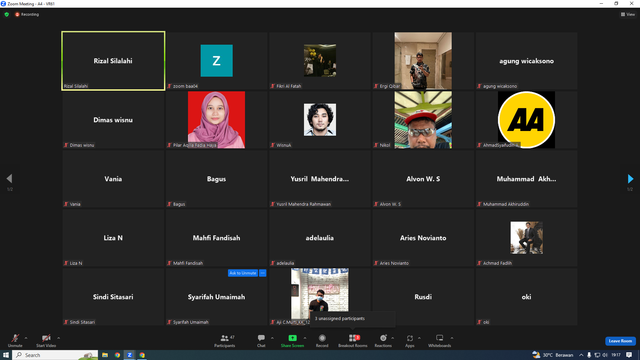
Task: Select the tile with pink hijab photo
Action: click(216, 120)
